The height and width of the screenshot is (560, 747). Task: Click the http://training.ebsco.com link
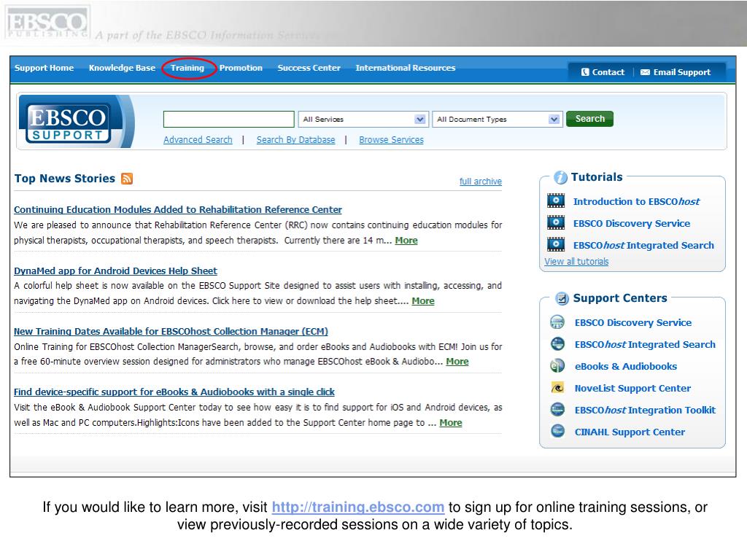coord(357,507)
